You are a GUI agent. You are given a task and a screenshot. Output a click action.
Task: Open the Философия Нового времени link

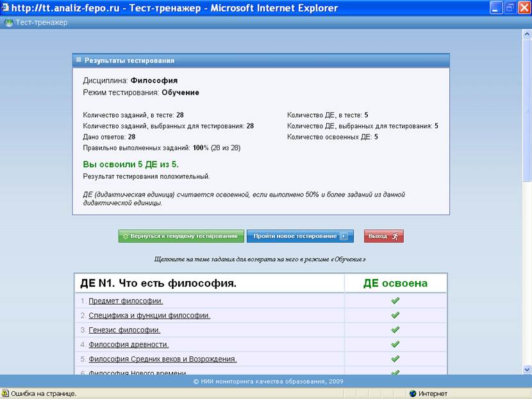(x=138, y=372)
